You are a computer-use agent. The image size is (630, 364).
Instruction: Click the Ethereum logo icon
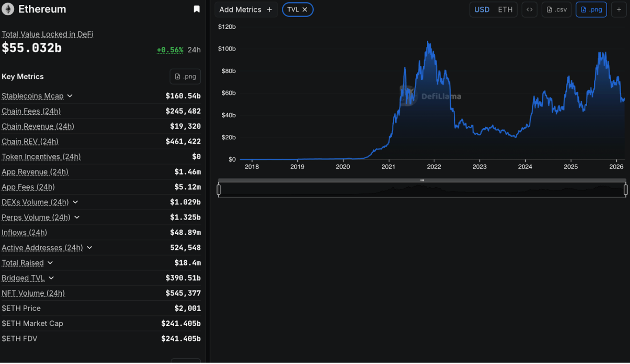point(8,9)
